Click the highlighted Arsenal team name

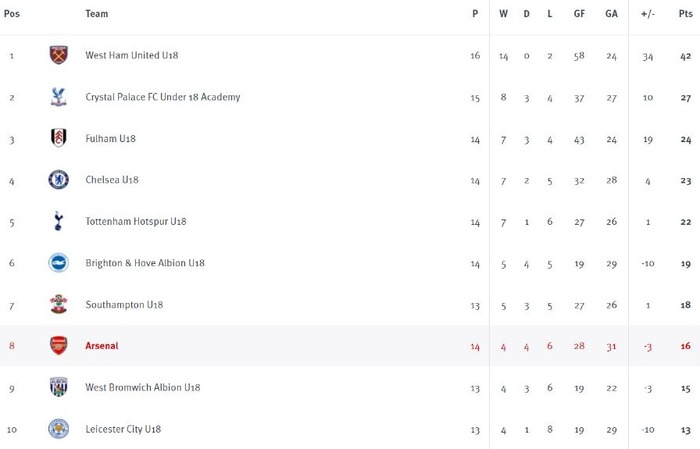click(x=102, y=346)
